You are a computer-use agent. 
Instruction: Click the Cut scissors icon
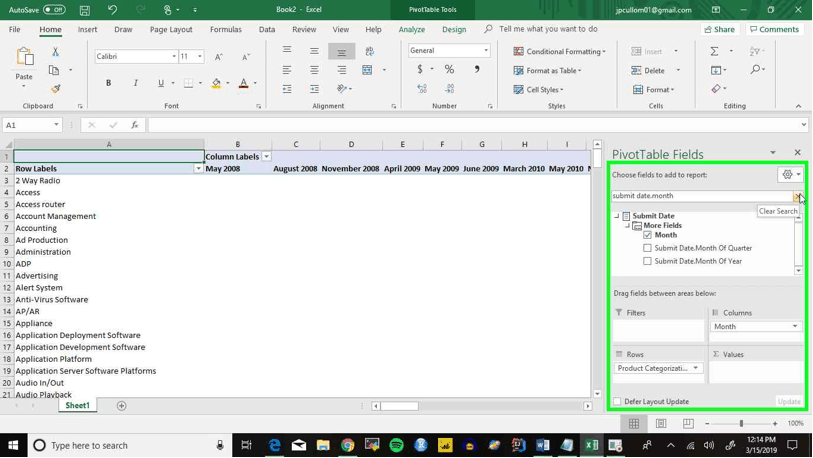point(55,51)
